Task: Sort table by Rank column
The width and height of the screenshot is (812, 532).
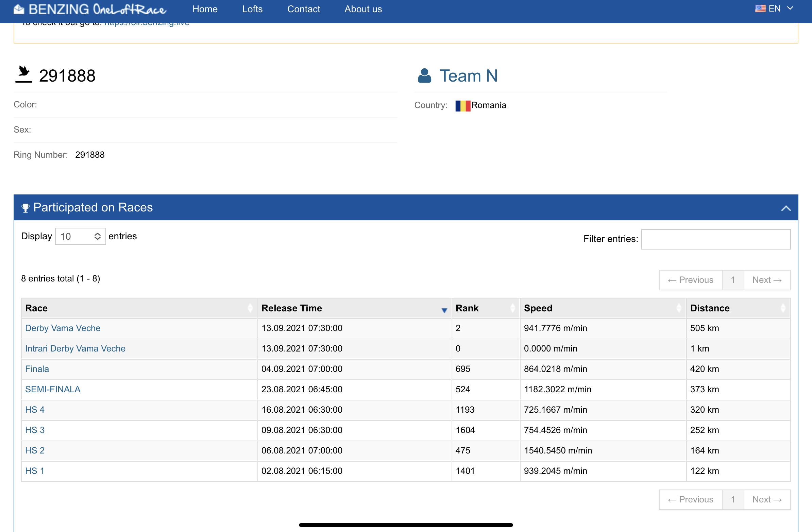Action: coord(486,308)
